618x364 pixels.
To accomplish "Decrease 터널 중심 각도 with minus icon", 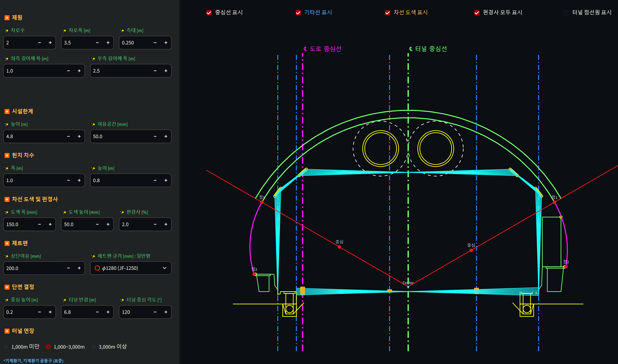I will pyautogui.click(x=155, y=312).
